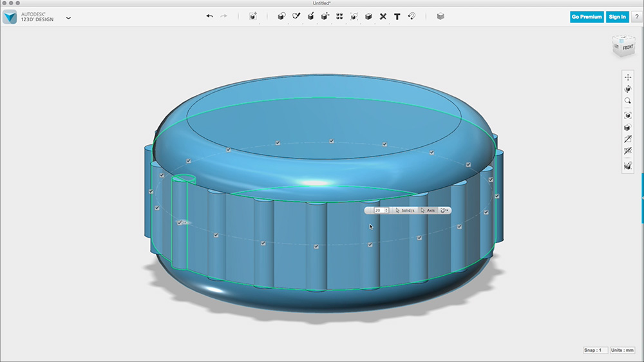This screenshot has width=644, height=362.
Task: Adjust the pattern count stepper arrows
Action: (386, 211)
